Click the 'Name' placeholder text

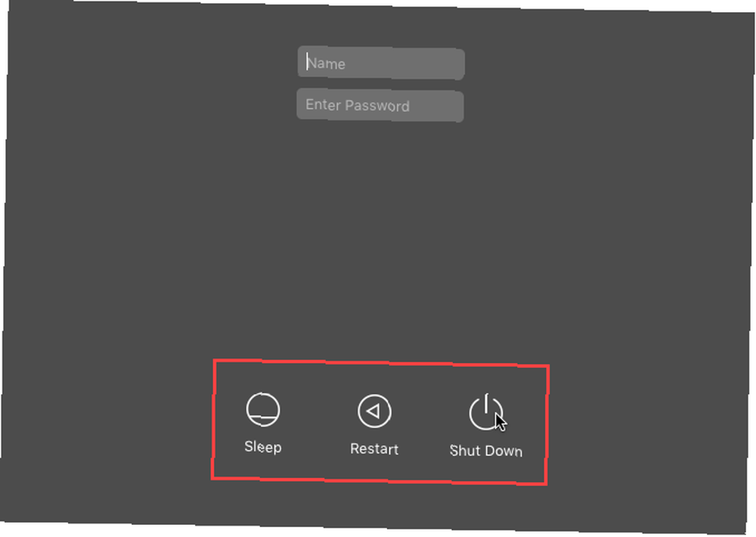tap(327, 64)
